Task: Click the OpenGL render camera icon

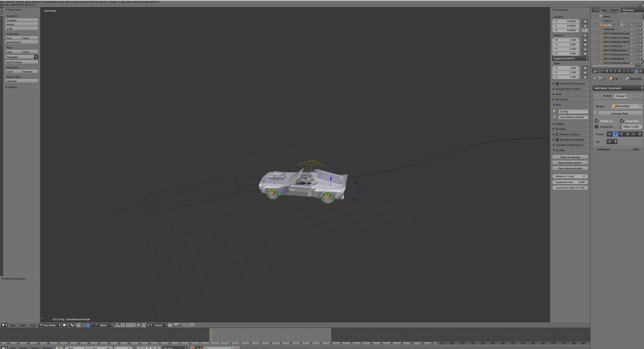Action: click(x=176, y=325)
